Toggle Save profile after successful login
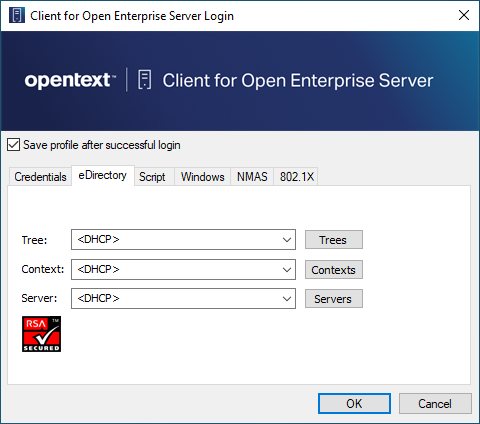Screen dimensions: 480x424 pyautogui.click(x=13, y=145)
